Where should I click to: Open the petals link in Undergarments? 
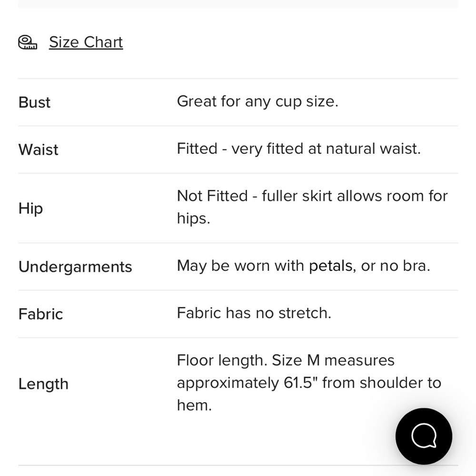pyautogui.click(x=331, y=266)
